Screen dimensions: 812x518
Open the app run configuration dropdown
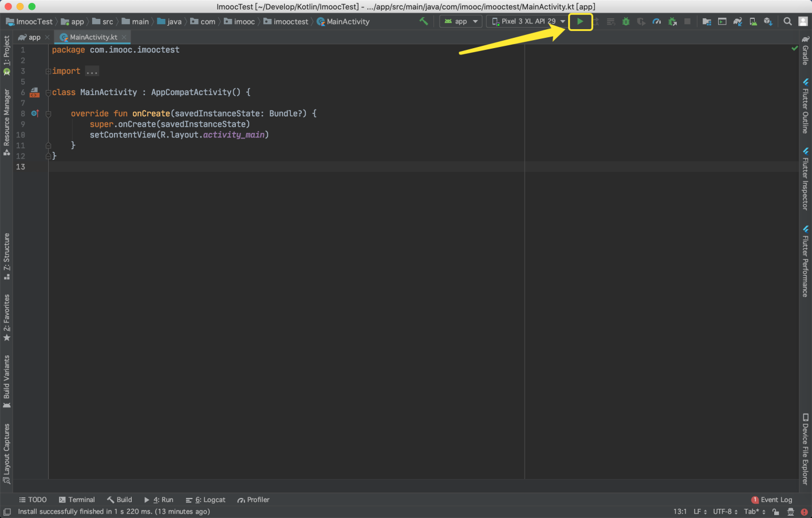(x=460, y=21)
